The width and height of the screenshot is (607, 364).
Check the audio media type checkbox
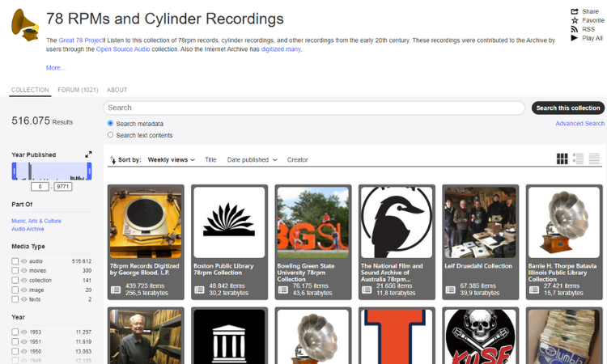[15, 261]
